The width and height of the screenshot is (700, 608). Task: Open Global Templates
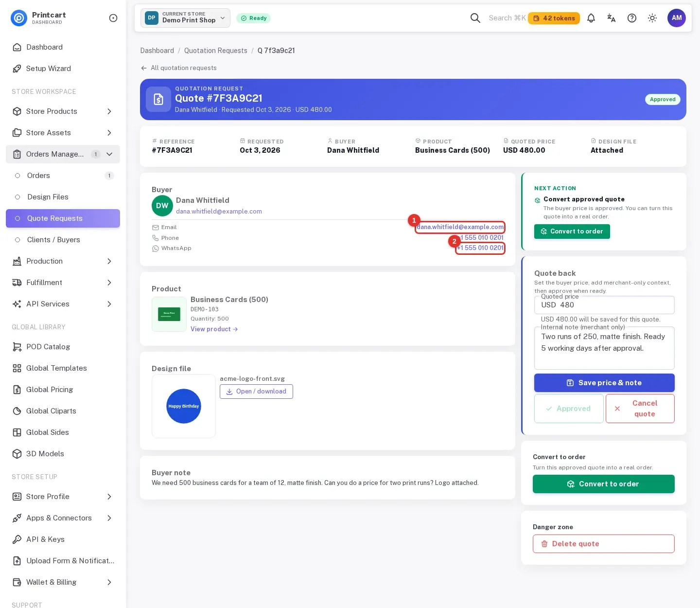(x=63, y=368)
